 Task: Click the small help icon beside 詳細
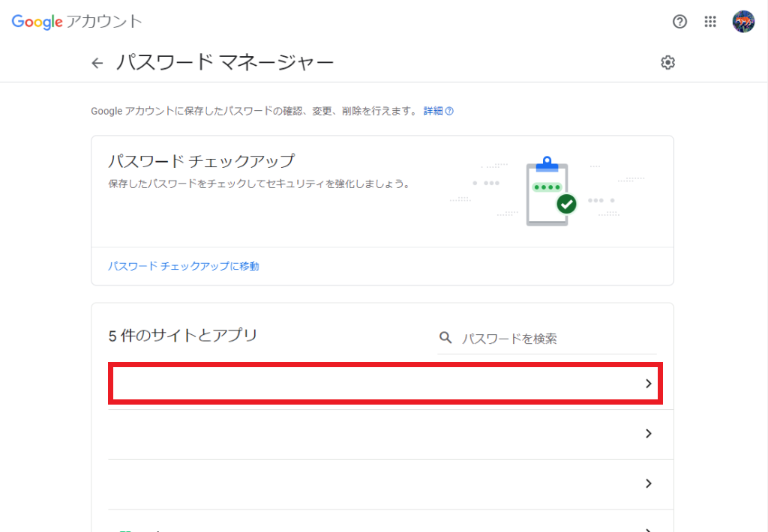(x=449, y=111)
